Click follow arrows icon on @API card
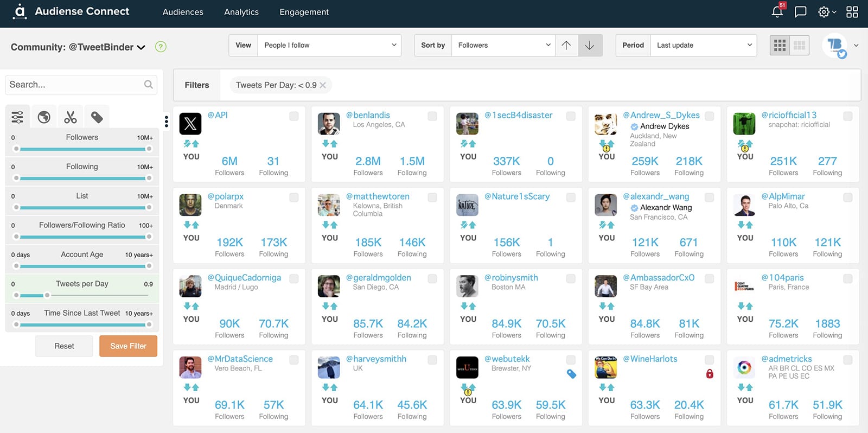 tap(191, 144)
